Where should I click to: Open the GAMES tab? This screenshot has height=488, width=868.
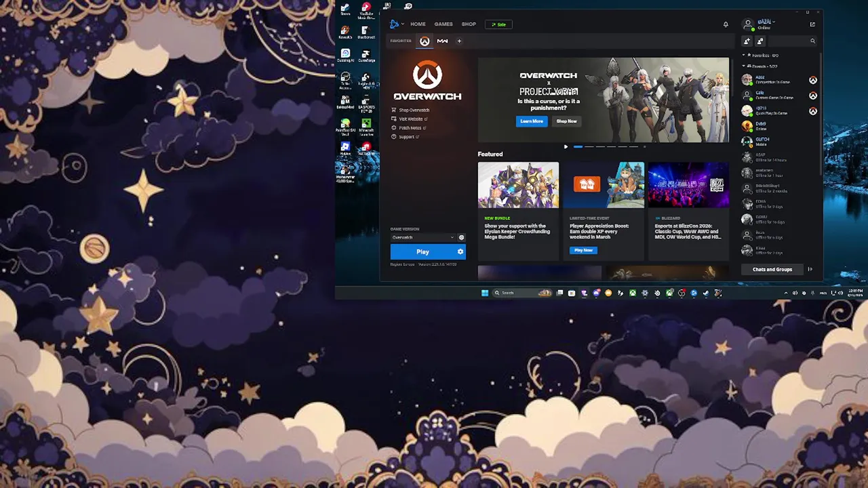(443, 24)
